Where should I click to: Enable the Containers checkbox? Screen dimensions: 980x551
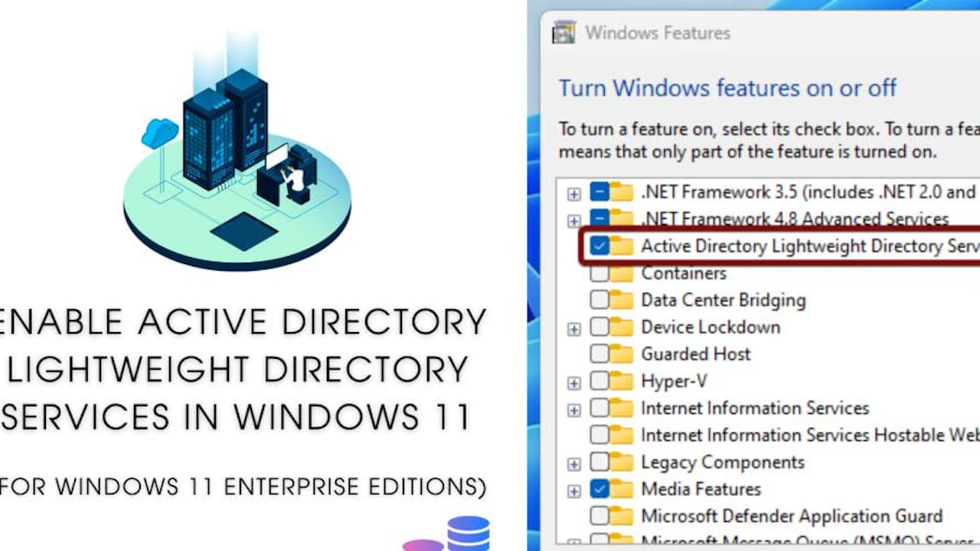599,273
